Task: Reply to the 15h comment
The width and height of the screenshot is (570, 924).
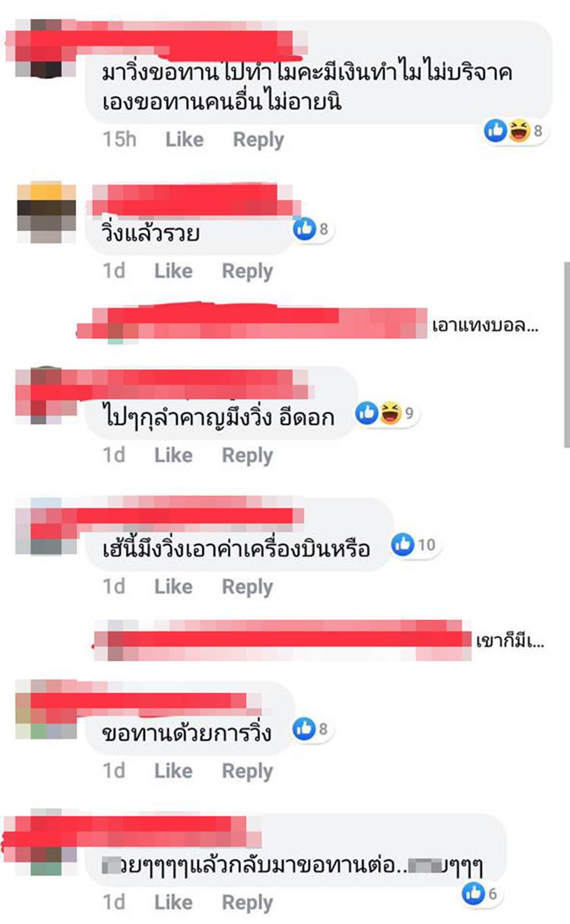Action: 258,140
